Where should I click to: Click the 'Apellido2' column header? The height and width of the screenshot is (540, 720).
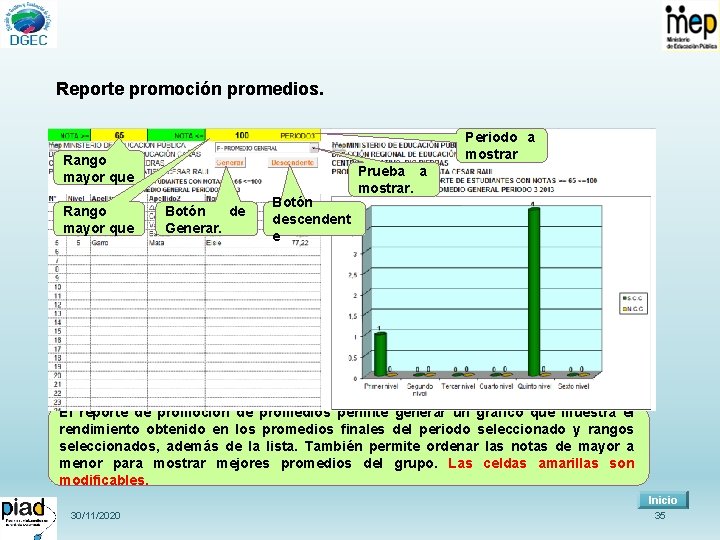(x=165, y=198)
